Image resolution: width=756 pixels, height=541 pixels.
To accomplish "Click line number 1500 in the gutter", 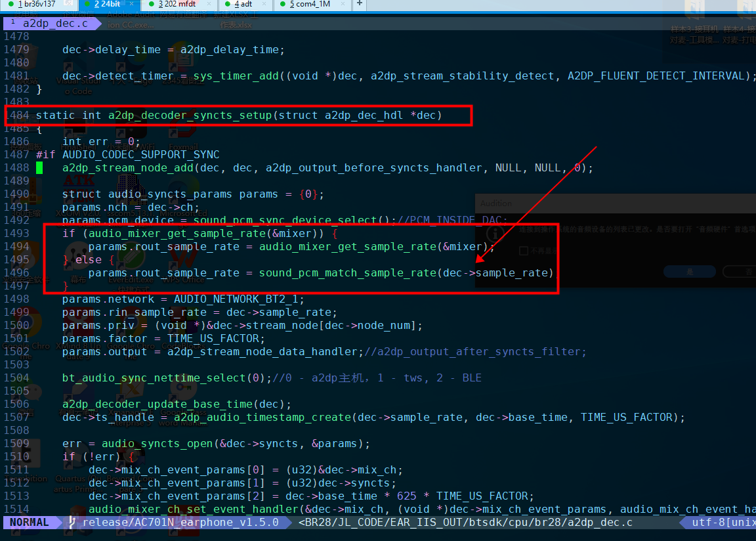I will pos(16,326).
